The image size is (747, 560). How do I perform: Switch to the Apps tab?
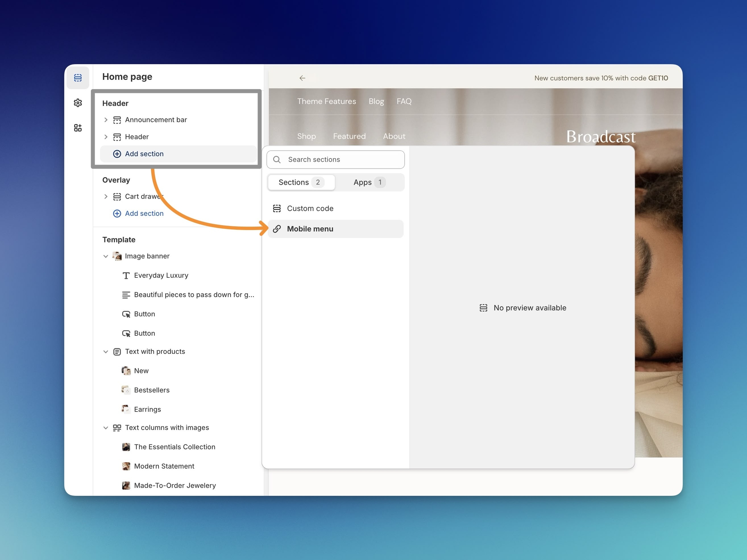(369, 182)
